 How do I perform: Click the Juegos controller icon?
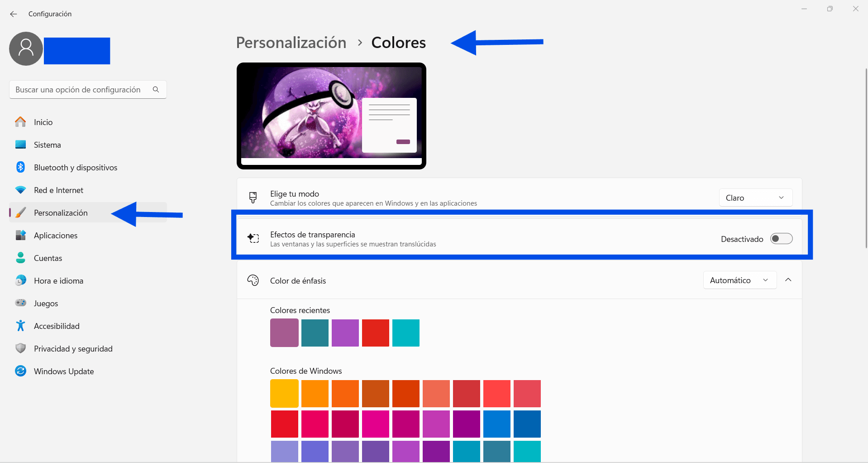[20, 303]
